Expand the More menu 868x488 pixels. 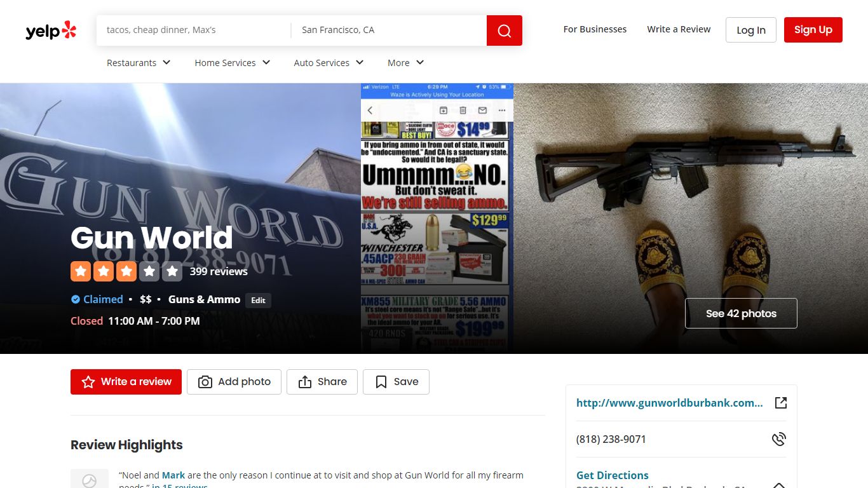point(406,62)
